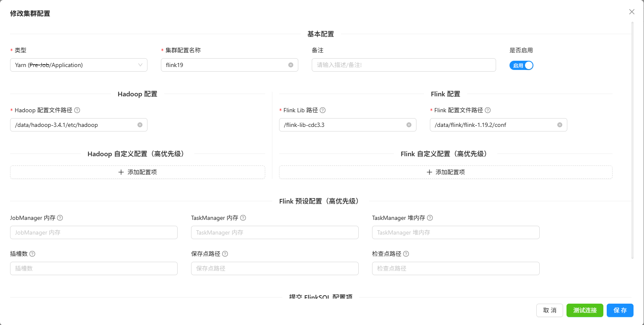Show help for Flink Lib 路径
Screen dimensions: 644x325
click(323, 110)
